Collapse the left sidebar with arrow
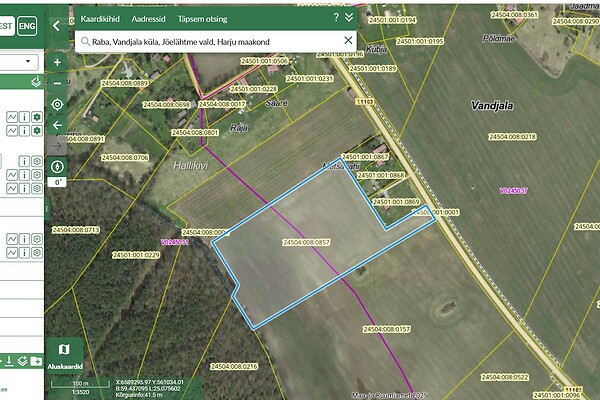The height and width of the screenshot is (400, 600). tap(57, 25)
